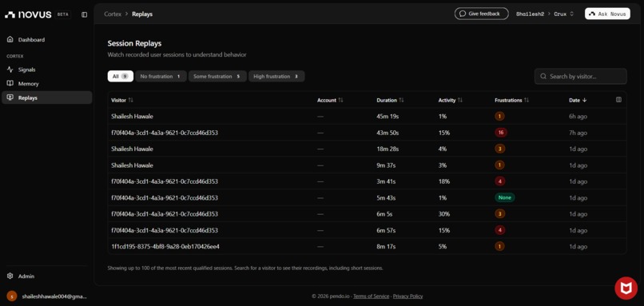Click the Memory book icon
This screenshot has height=306, width=644.
10,83
